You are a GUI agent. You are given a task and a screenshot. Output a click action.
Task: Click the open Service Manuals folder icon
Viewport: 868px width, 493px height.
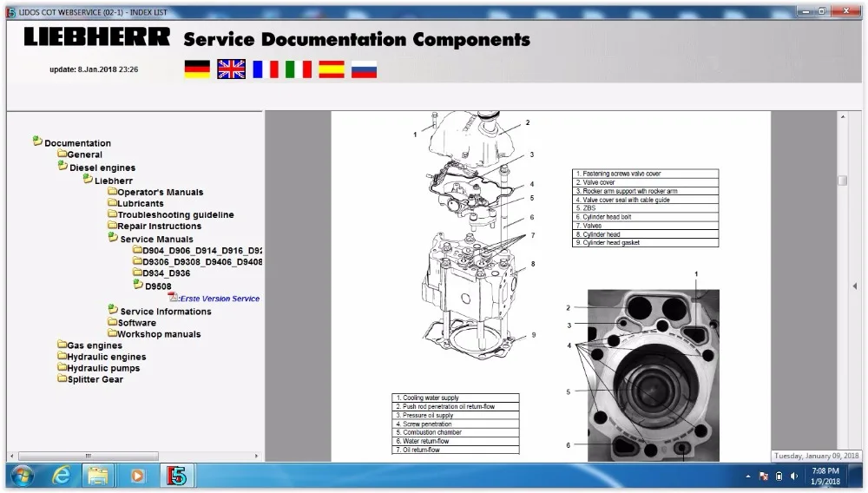[x=113, y=237]
